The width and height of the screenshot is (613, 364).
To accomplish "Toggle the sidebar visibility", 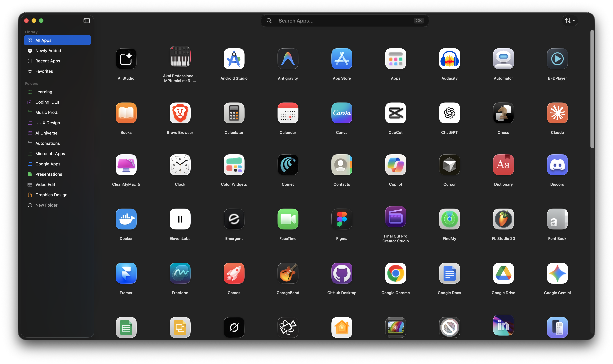I will click(x=86, y=21).
